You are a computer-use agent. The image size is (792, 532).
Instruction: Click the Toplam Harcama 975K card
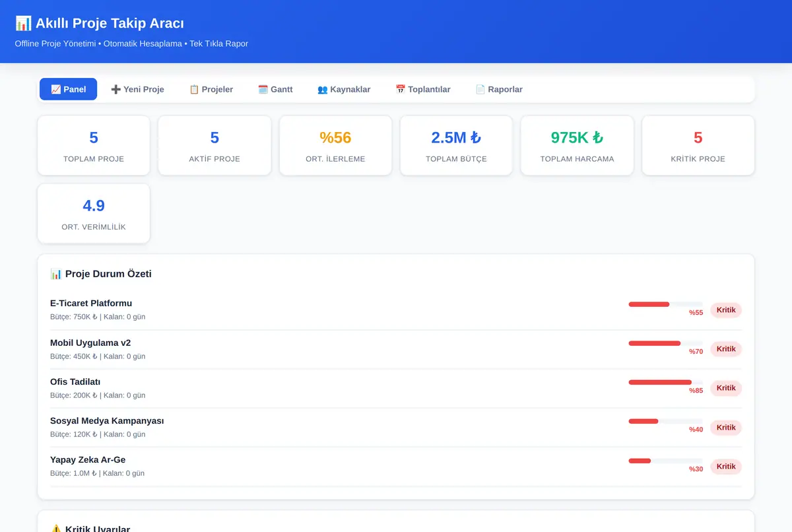577,146
